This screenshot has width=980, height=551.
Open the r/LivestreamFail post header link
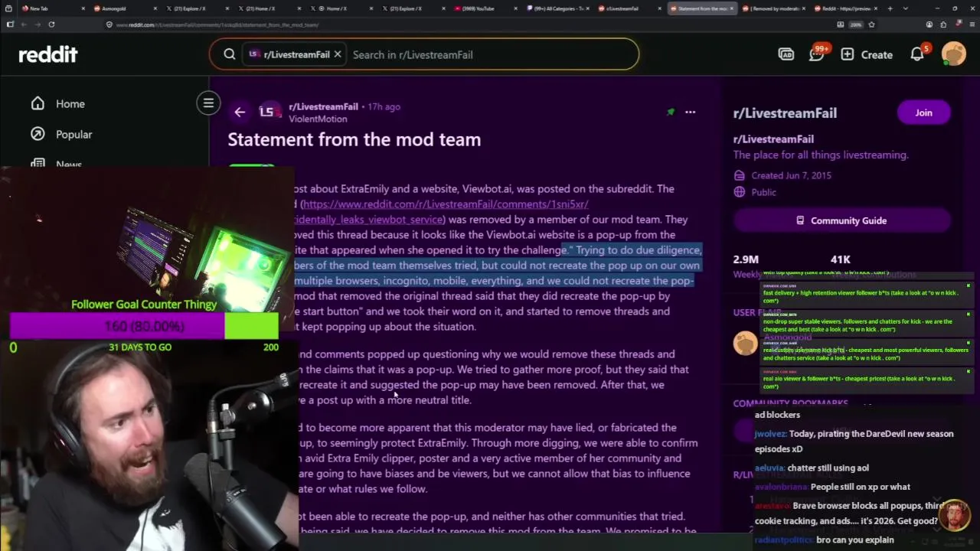323,106
